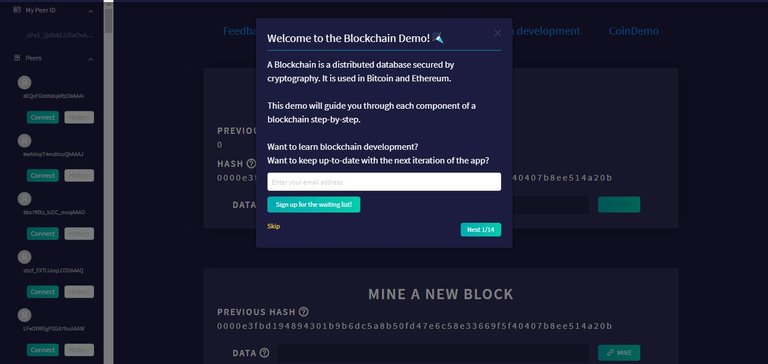The height and width of the screenshot is (364, 768).
Task: Close the Welcome dialog with X
Action: pos(497,33)
